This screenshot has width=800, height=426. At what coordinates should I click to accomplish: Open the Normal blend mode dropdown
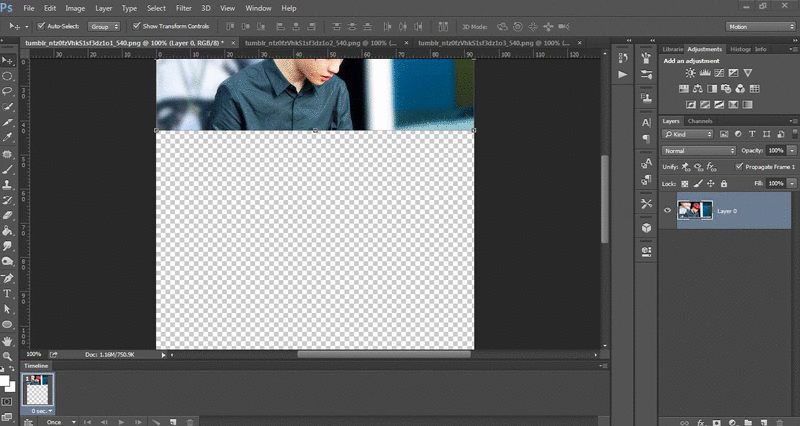click(698, 151)
